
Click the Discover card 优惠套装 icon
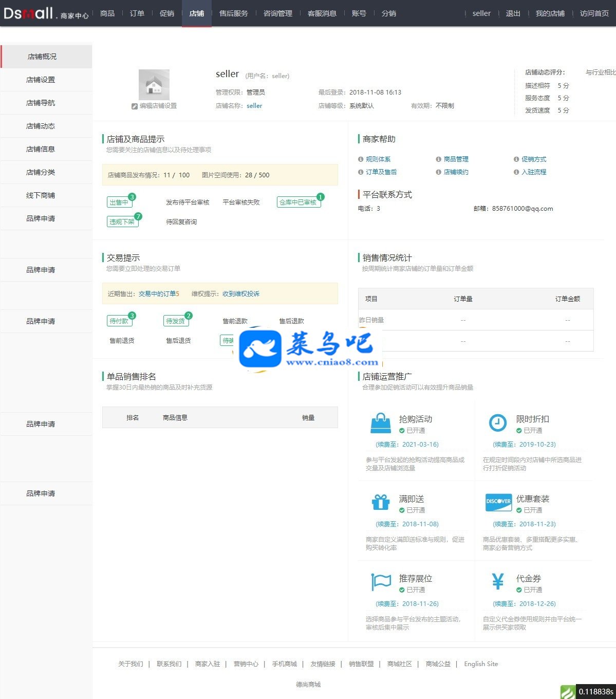tap(498, 503)
